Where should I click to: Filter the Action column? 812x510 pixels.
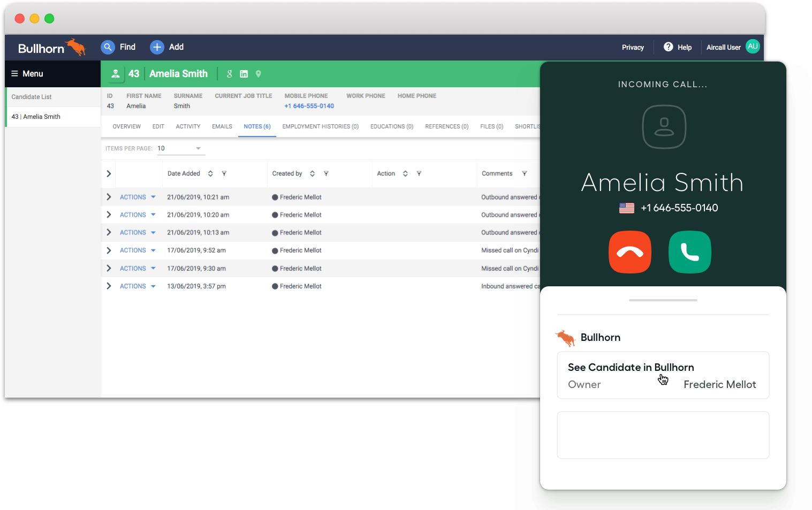coord(419,173)
